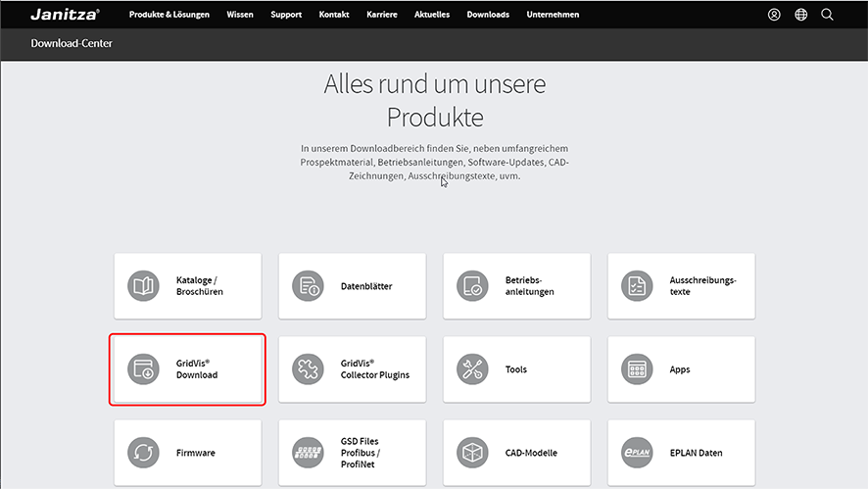
Task: Open the Produkte & Lösungen menu
Action: click(x=169, y=15)
